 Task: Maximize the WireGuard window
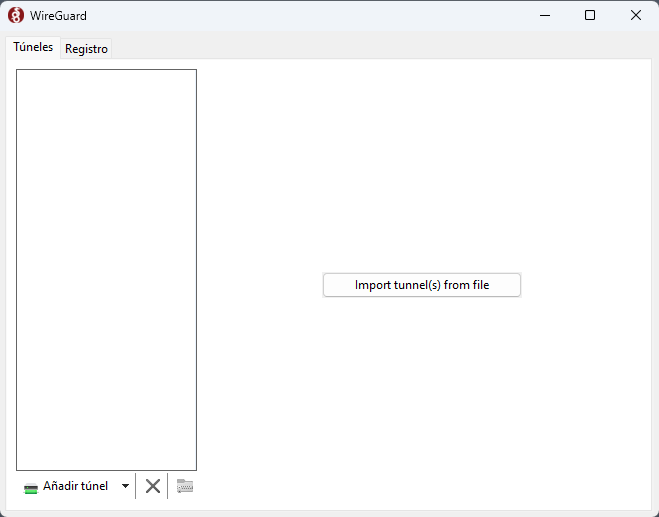tap(590, 15)
